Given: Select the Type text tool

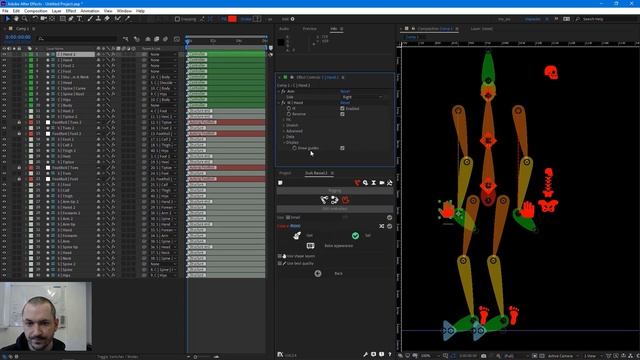Looking at the screenshot, I should 80,19.
